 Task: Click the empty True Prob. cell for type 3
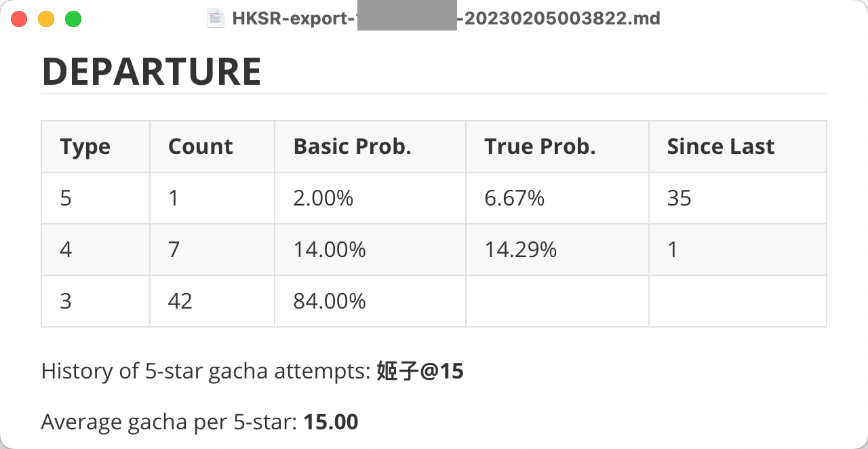click(557, 301)
